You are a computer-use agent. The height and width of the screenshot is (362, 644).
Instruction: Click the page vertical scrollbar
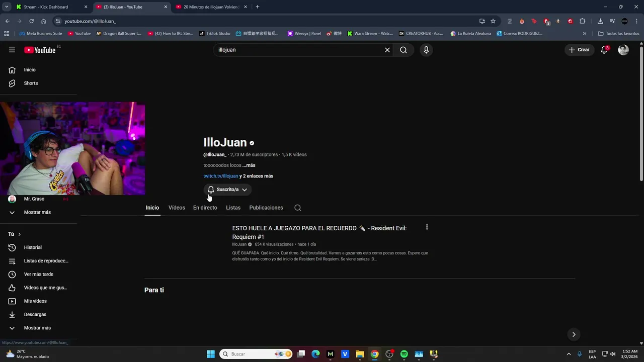coord(641,113)
